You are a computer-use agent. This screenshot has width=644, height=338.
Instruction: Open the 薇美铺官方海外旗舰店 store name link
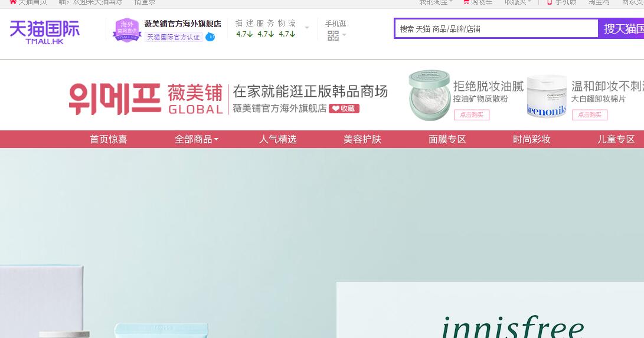point(182,24)
